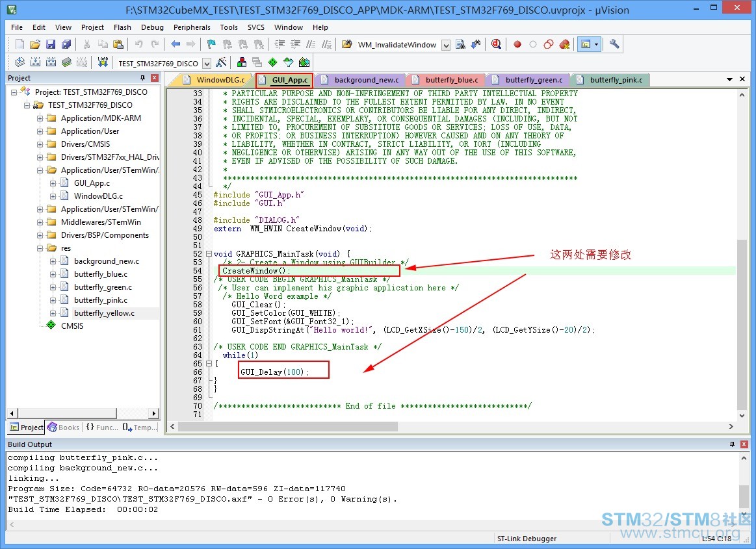
Task: Click the Select Software Packs icon
Action: click(289, 62)
